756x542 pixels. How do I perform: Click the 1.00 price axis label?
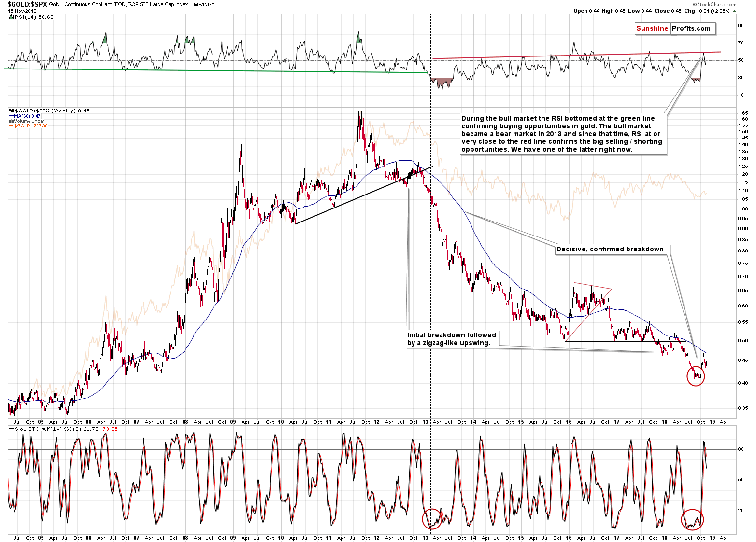coord(743,209)
